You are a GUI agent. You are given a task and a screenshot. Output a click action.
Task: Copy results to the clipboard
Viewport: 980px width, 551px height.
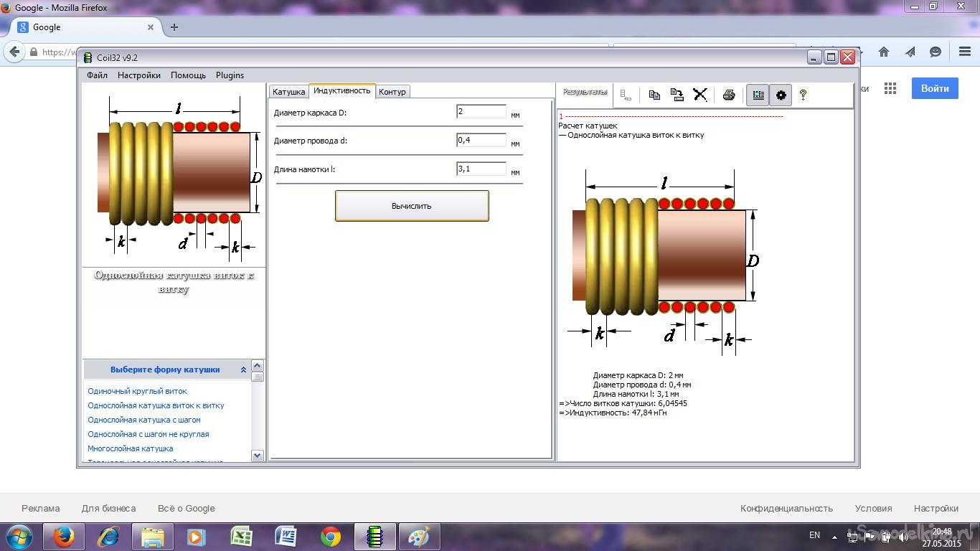tap(654, 95)
